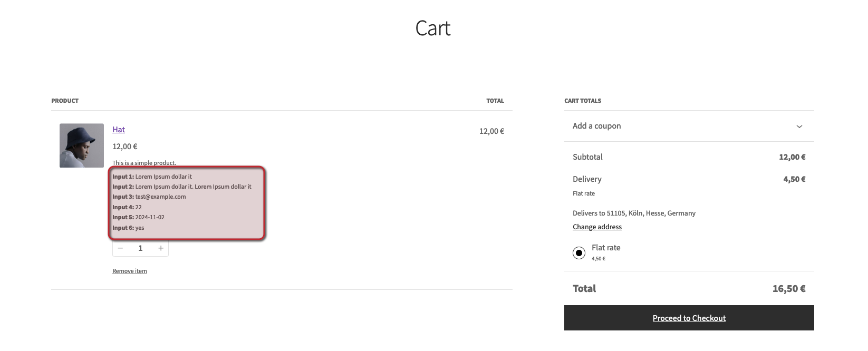Image resolution: width=868 pixels, height=351 pixels.
Task: Click the Input 5 date value
Action: (150, 217)
